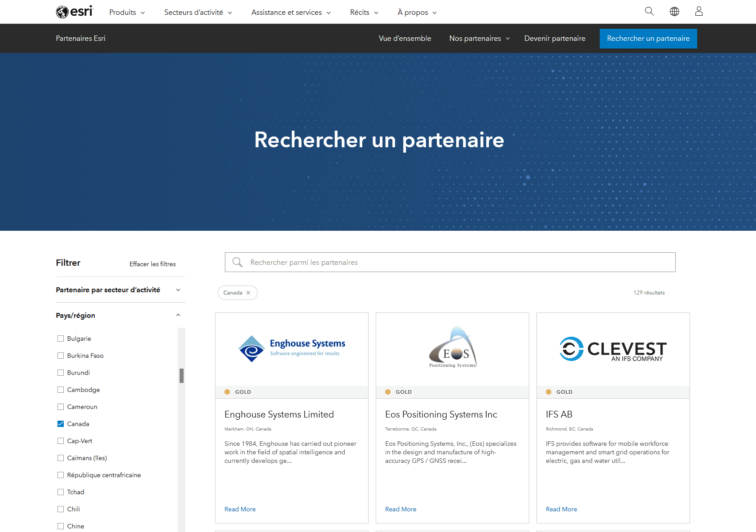This screenshot has height=532, width=756.
Task: Open the site search magnifier icon
Action: [650, 12]
